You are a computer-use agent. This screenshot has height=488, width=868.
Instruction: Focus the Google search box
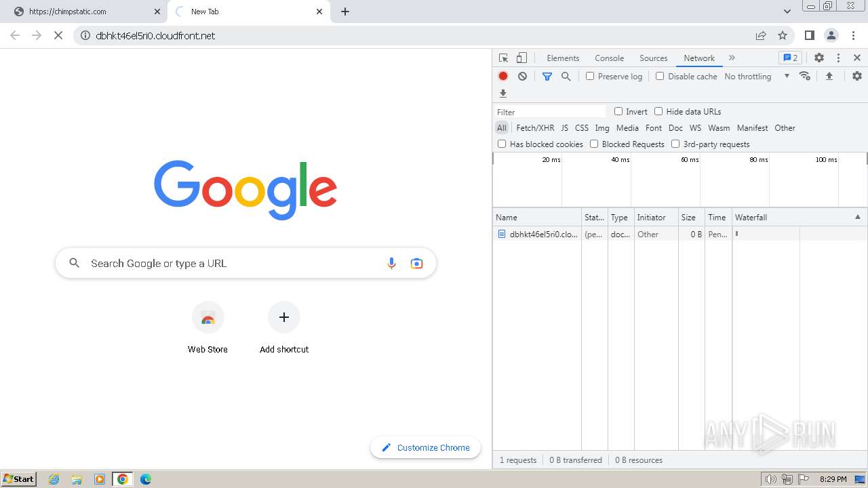coord(245,263)
